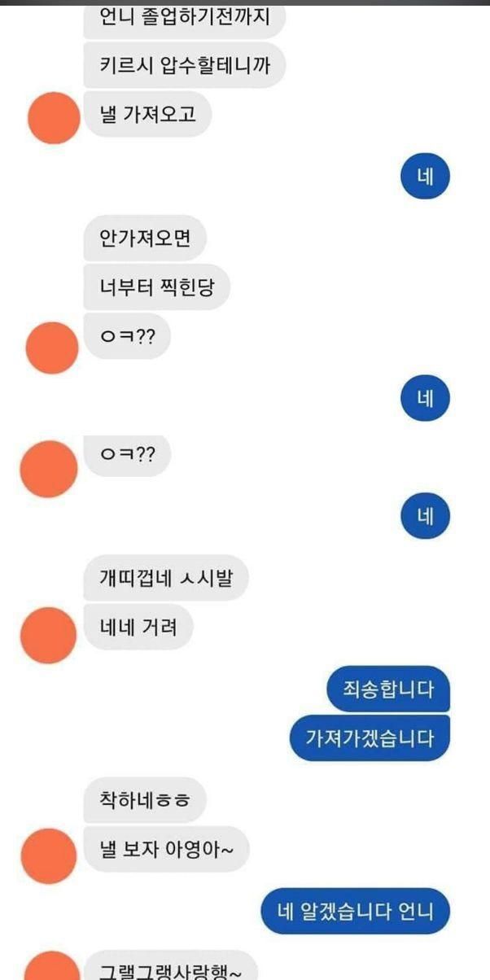490x980 pixels.
Task: Select the "낼 보자 아영아~" message
Action: click(166, 849)
